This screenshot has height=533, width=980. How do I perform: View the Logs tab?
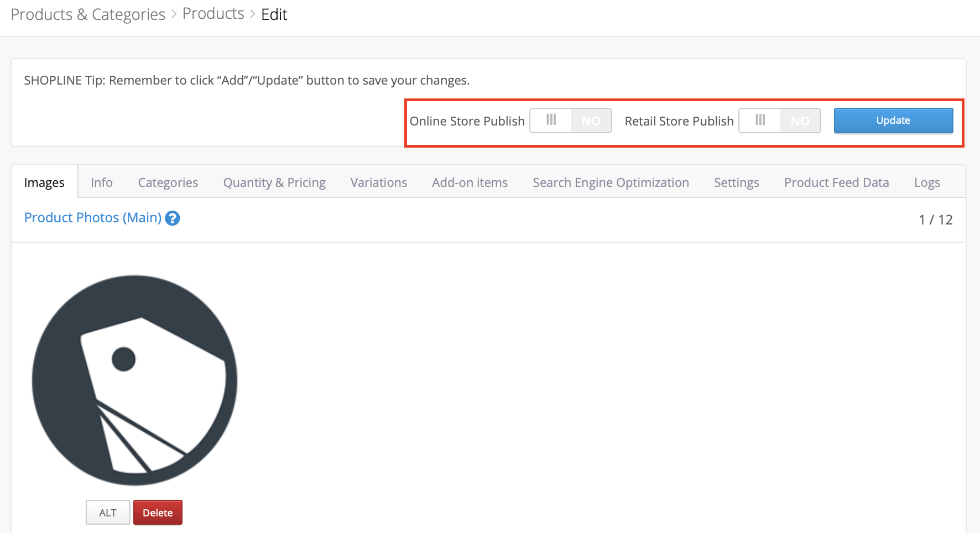[x=927, y=182]
